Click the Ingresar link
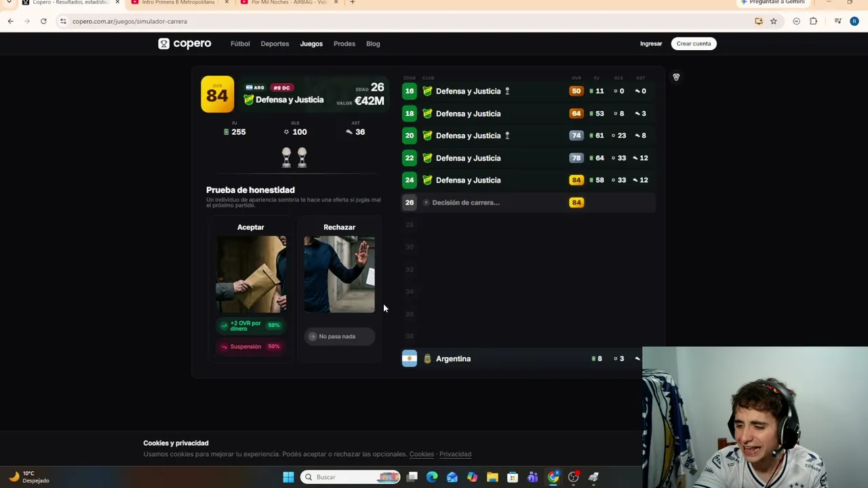868x488 pixels. click(x=651, y=43)
